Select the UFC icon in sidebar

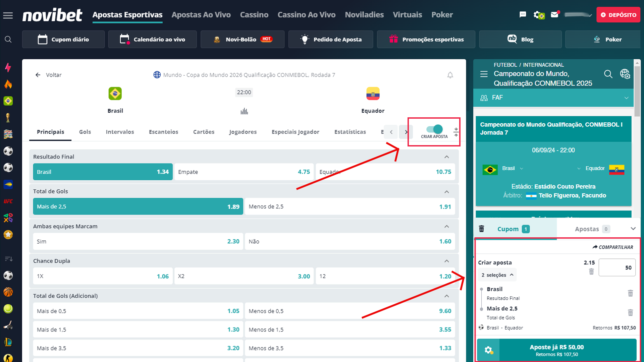(x=8, y=201)
